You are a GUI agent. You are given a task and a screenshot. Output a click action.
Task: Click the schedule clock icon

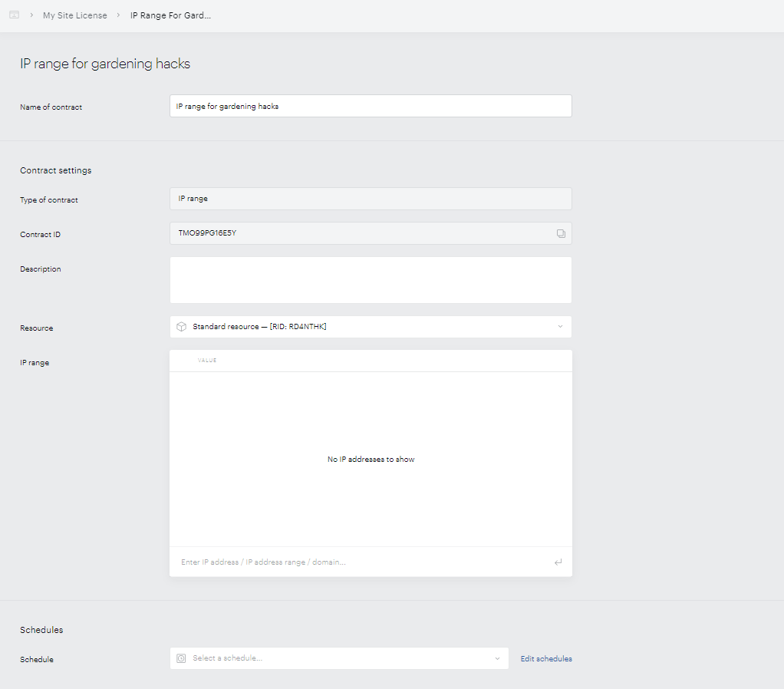(181, 658)
